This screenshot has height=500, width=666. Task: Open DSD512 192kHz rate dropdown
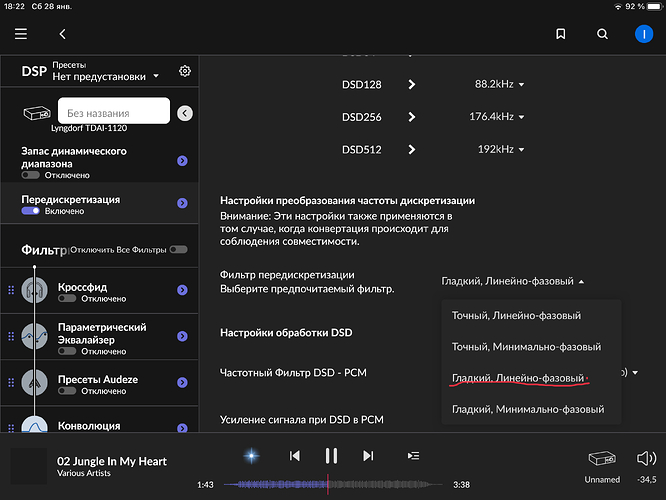pos(501,149)
